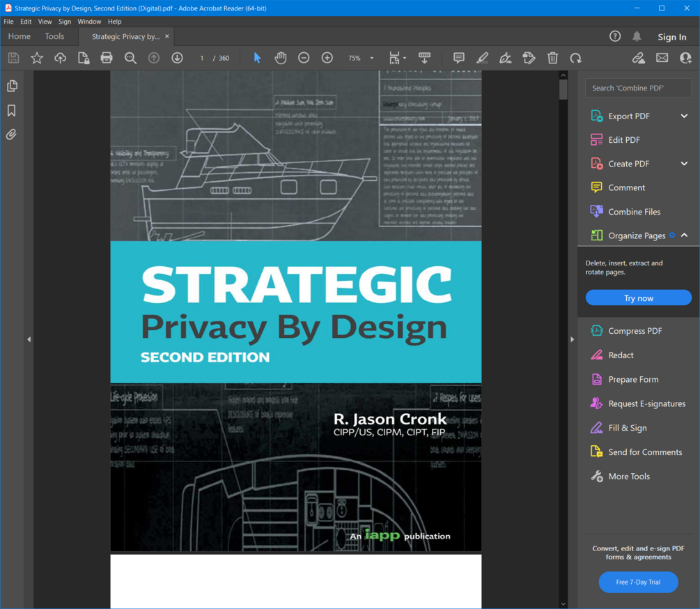Click Sign In
The height and width of the screenshot is (609, 700).
(x=671, y=37)
